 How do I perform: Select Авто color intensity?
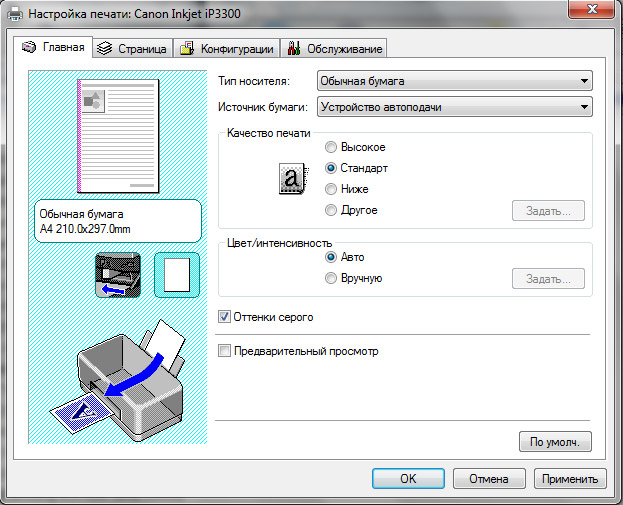(x=345, y=257)
